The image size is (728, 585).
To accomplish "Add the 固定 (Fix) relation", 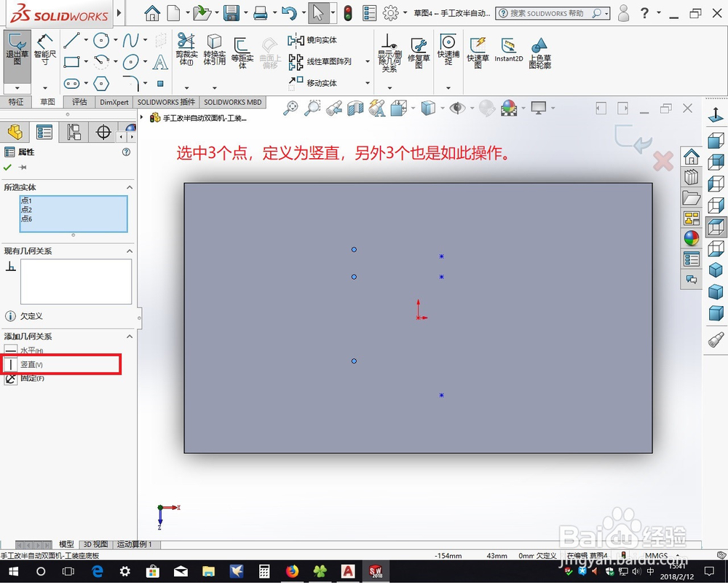I will 25,378.
